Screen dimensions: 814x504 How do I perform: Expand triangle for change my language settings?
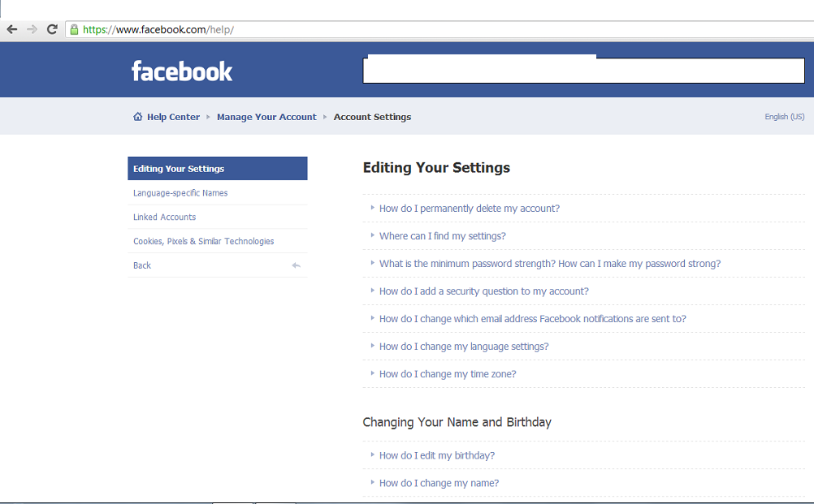click(x=372, y=346)
